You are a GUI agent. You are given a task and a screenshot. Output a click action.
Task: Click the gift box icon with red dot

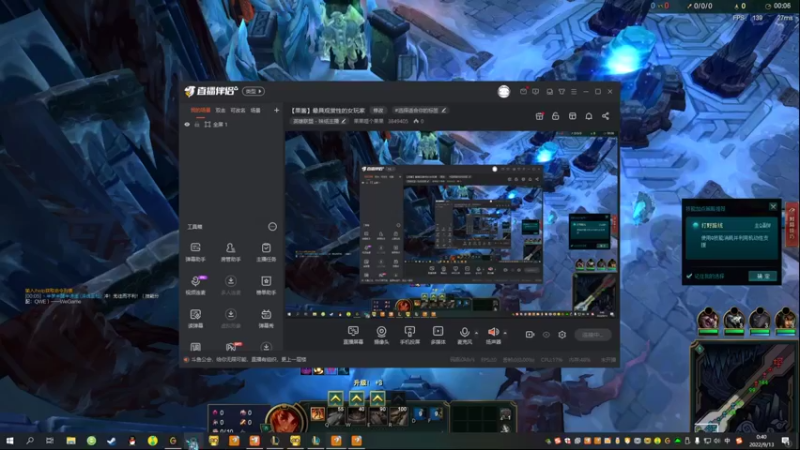pos(539,116)
